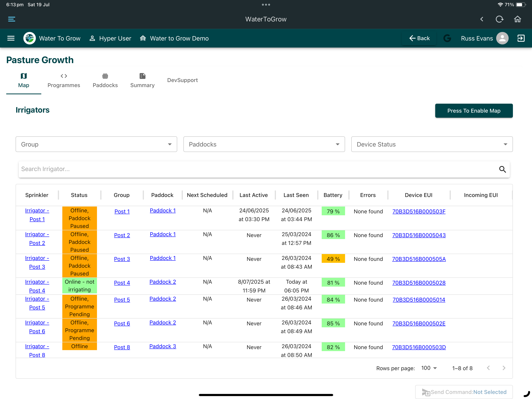Click the Press To Enable Map button
The width and height of the screenshot is (532, 399).
pos(474,111)
